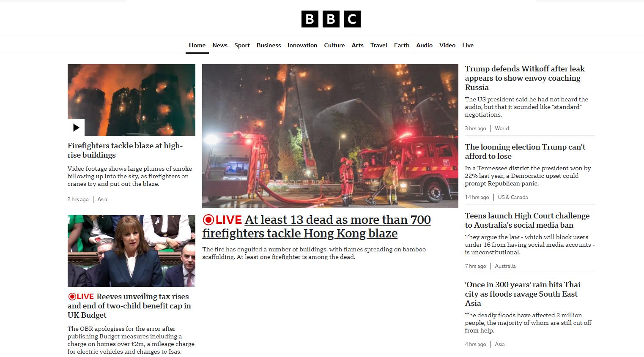The width and height of the screenshot is (644, 357).
Task: Open the Audio page
Action: pos(424,45)
